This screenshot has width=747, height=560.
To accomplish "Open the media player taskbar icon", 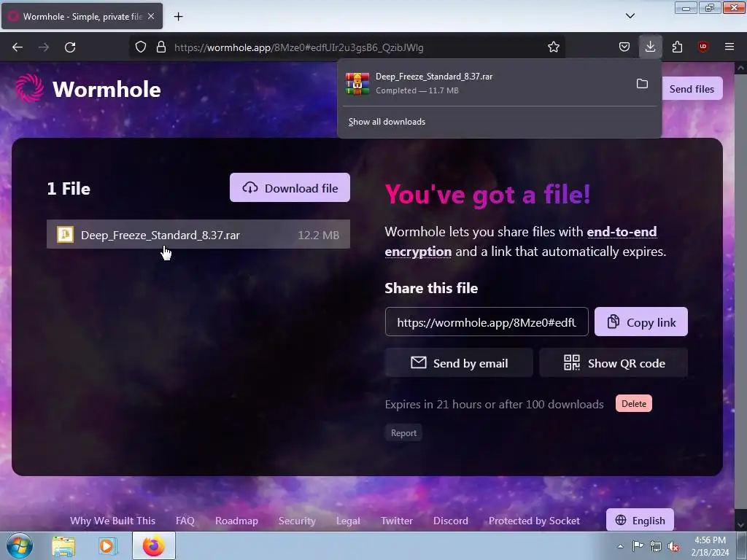I will click(x=108, y=545).
